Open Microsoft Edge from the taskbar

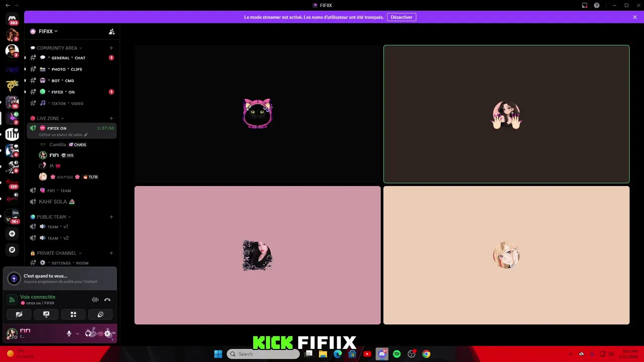click(338, 354)
